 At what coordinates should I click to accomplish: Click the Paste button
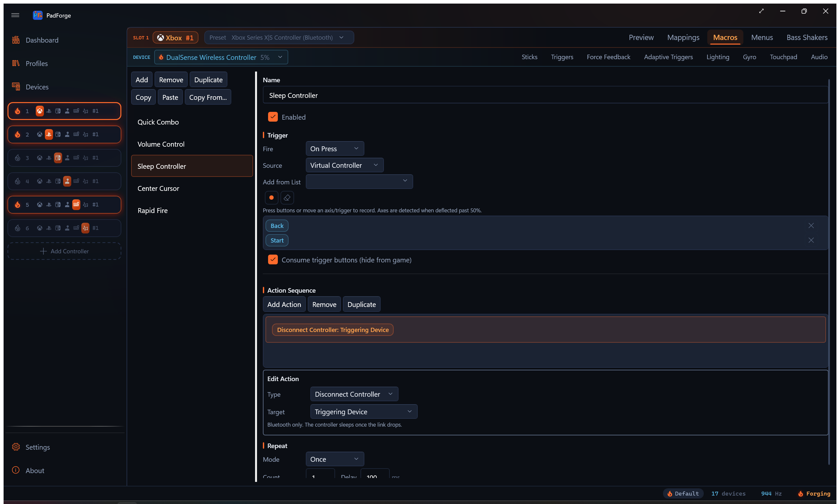[170, 98]
